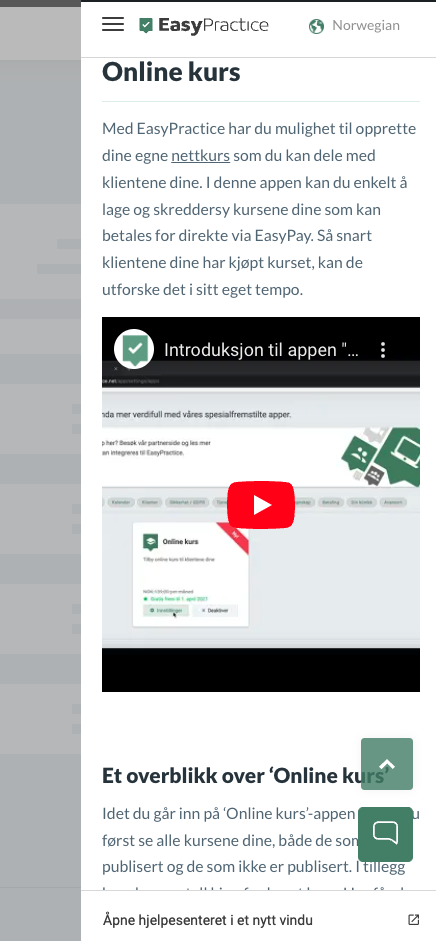Follow the nettkurs link

click(x=200, y=156)
